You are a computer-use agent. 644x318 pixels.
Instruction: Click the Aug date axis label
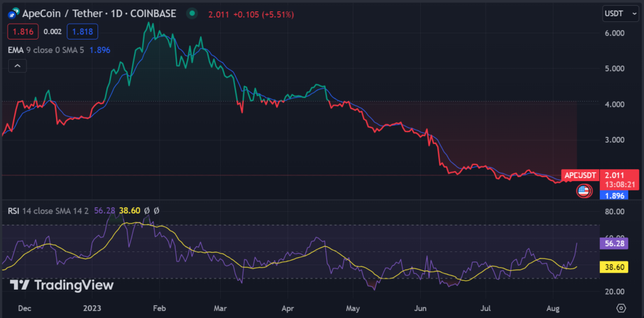(x=552, y=308)
